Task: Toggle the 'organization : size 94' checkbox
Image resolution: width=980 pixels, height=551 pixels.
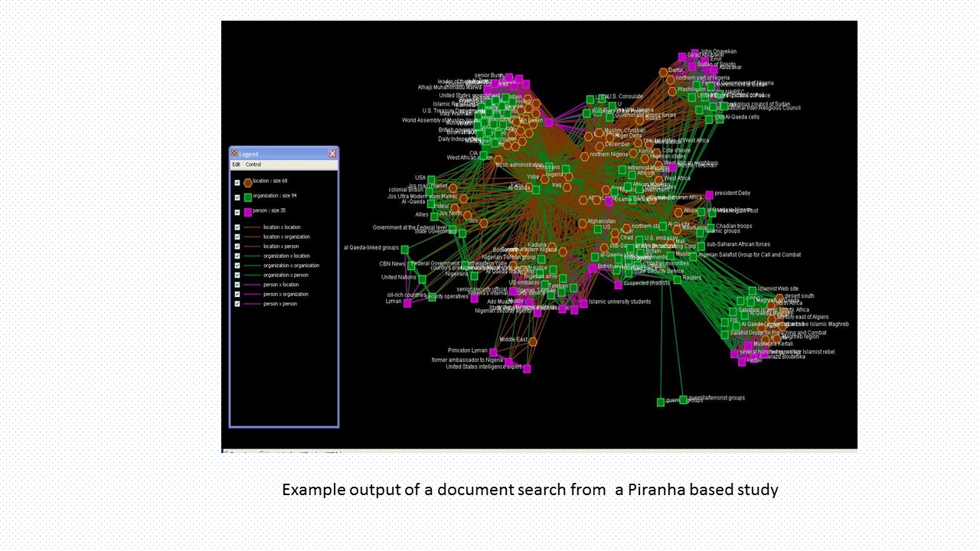Action: 237,197
